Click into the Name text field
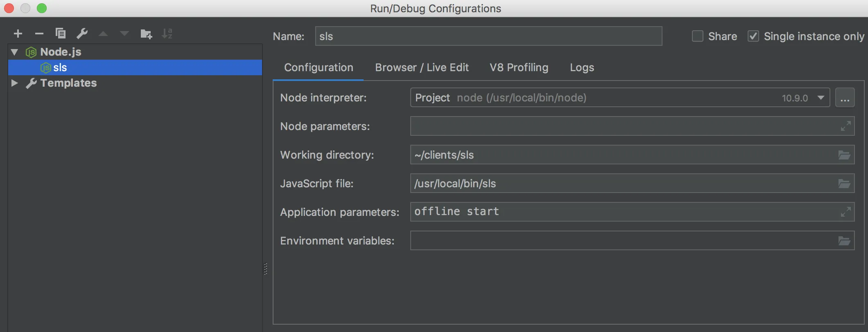 click(488, 36)
